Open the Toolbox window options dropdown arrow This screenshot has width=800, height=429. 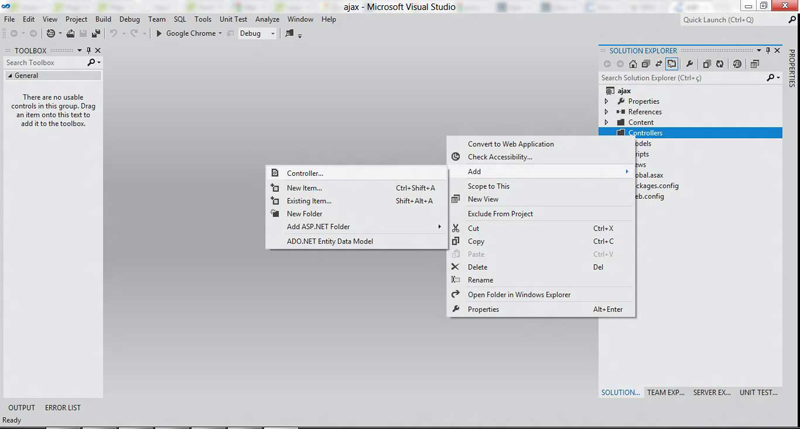coord(79,51)
